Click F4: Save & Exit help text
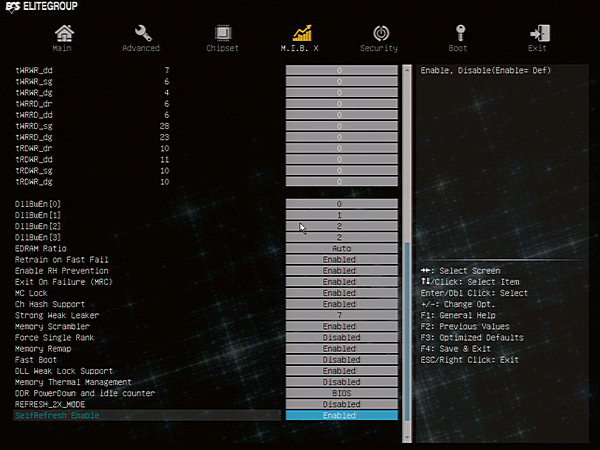This screenshot has height=450, width=600. point(455,349)
